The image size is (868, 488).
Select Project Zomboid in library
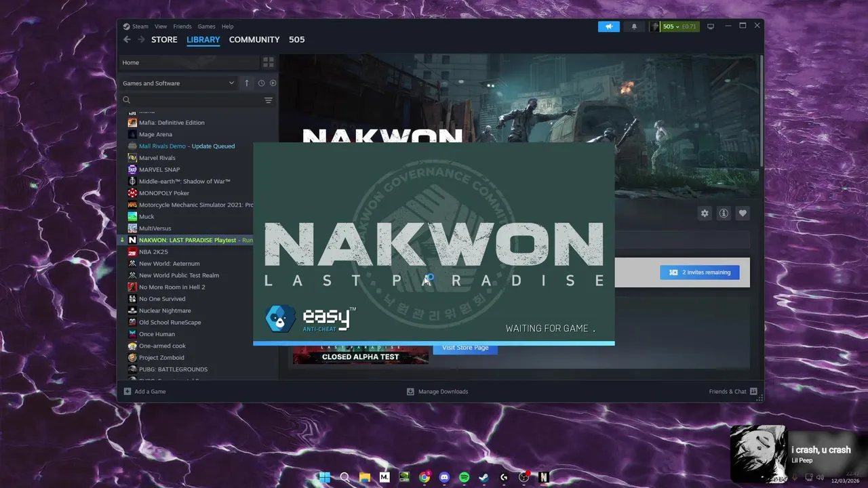click(x=161, y=357)
